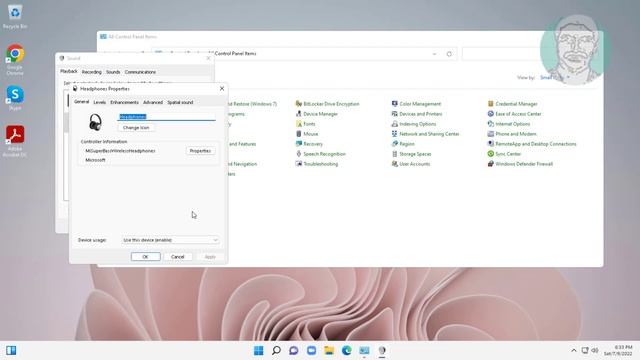Expand Control Panel address bar history dropdown

434,54
